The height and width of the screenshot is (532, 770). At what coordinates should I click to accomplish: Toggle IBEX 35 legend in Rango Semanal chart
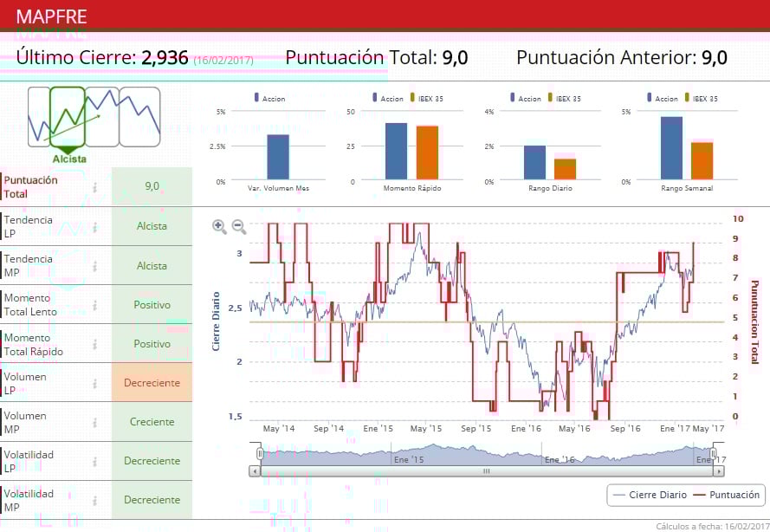point(701,98)
